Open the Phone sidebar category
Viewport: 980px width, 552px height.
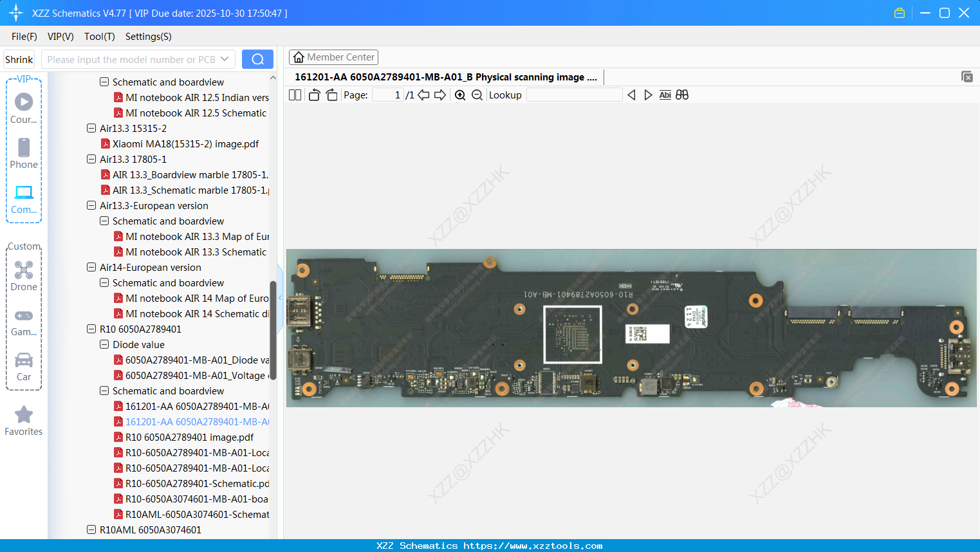[24, 154]
